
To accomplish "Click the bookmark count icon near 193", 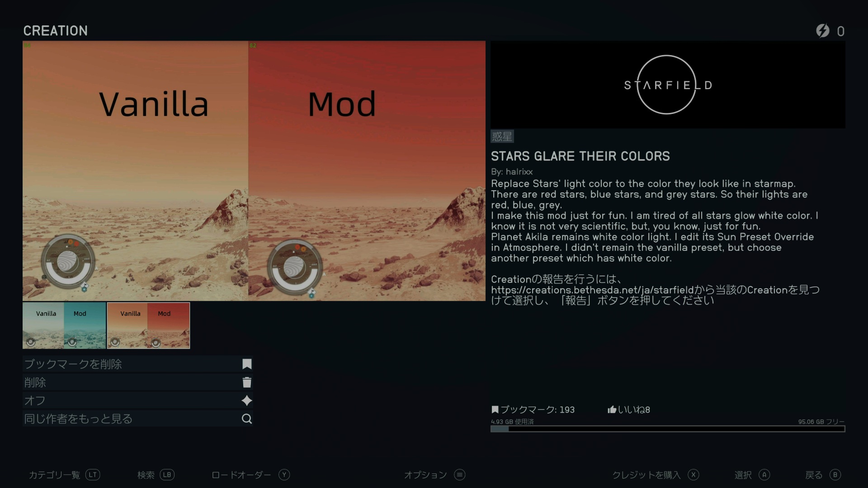I will (495, 409).
